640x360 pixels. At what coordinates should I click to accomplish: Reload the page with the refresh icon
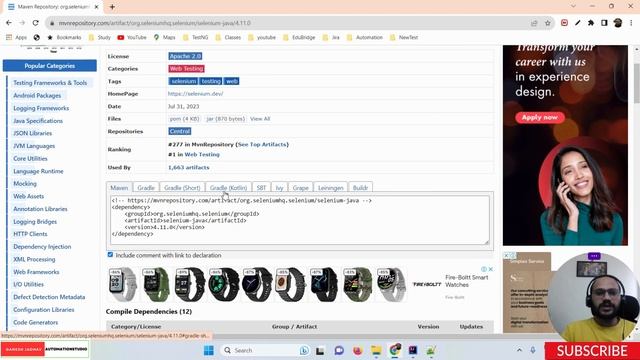coord(36,23)
